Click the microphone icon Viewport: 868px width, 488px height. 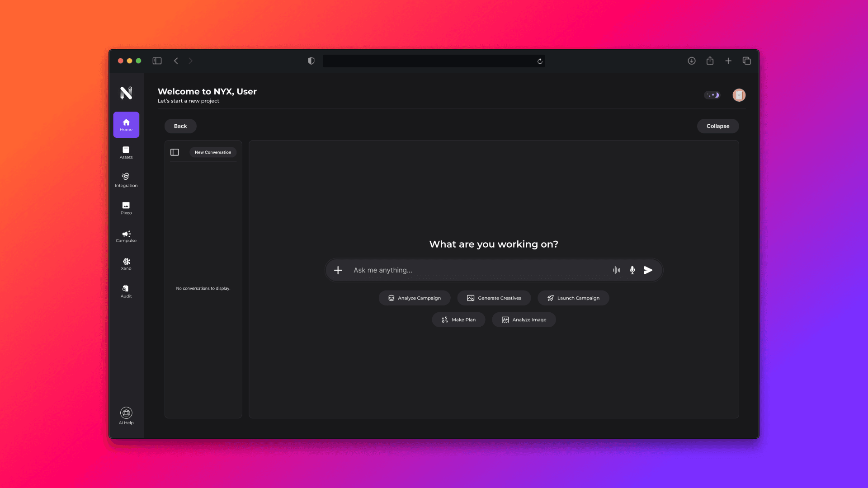632,270
